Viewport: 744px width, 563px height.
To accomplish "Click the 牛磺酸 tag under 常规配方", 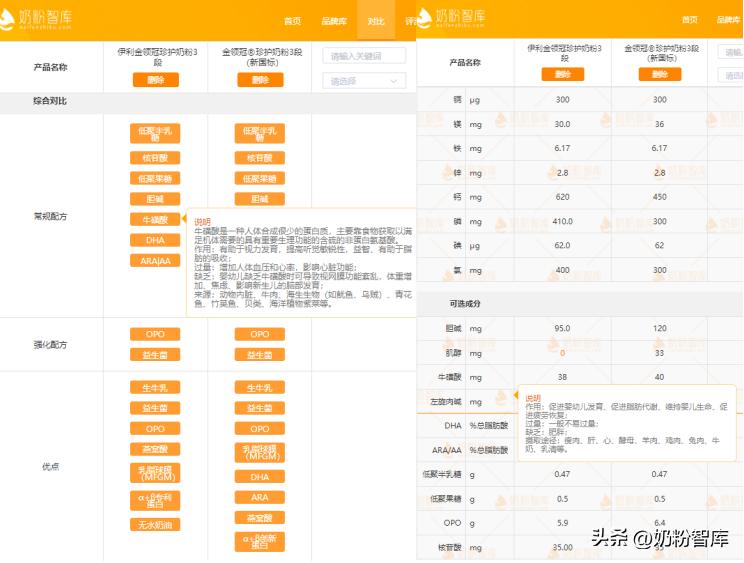I will click(x=155, y=220).
